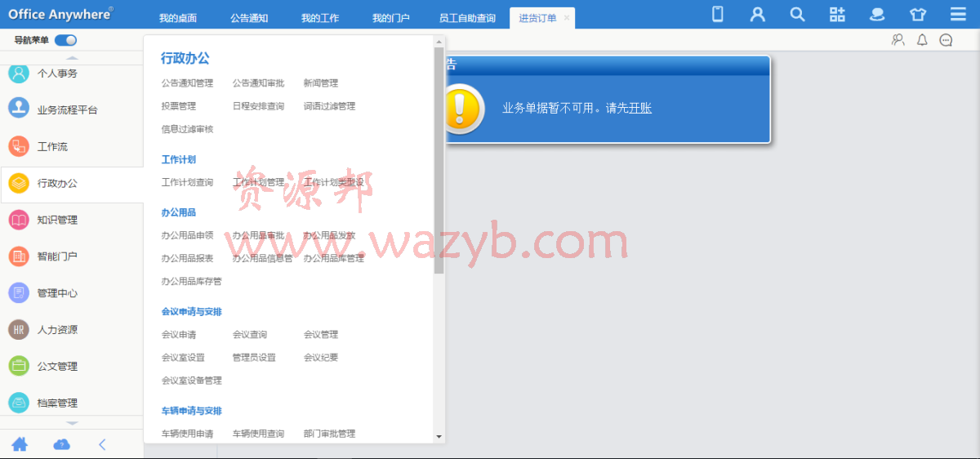This screenshot has width=980, height=459.
Task: Open 办公用品库存管 link
Action: [191, 281]
